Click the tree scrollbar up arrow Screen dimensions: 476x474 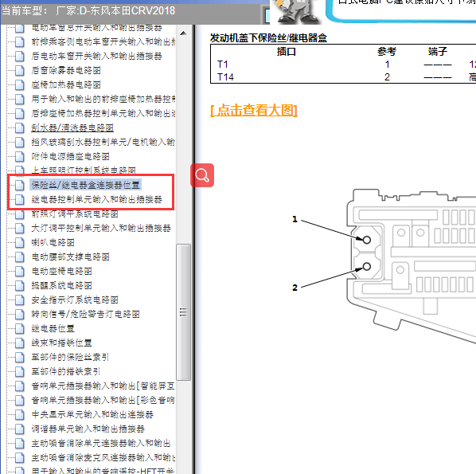183,33
